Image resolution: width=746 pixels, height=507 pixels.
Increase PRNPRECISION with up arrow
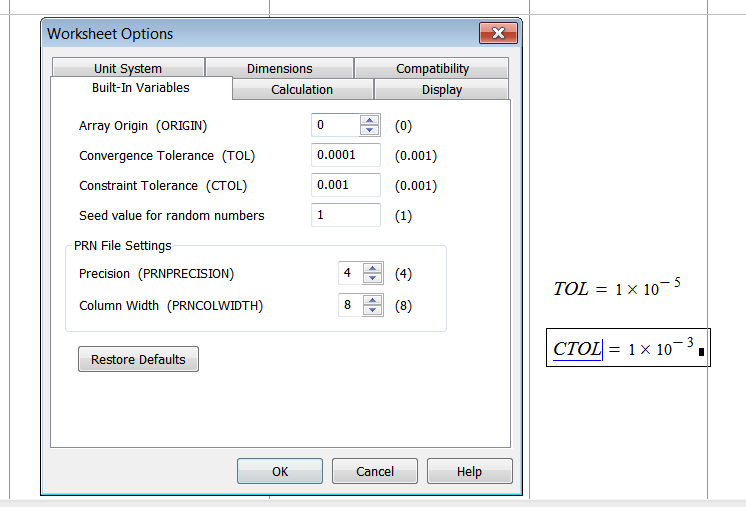coord(373,268)
